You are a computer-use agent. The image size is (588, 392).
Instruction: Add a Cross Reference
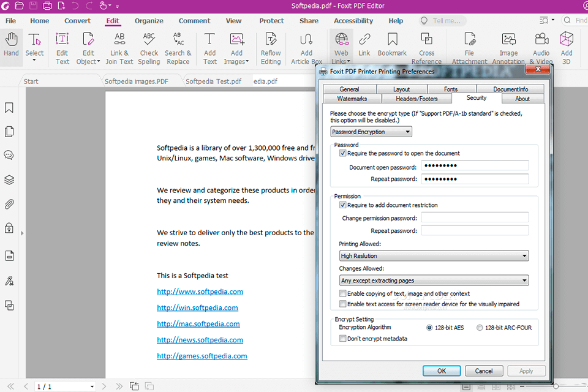[426, 49]
